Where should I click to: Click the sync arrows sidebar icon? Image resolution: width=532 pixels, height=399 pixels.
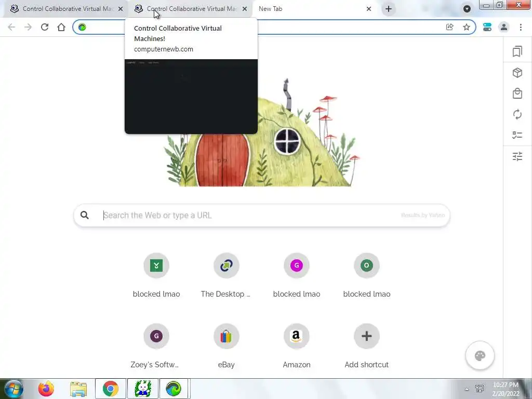pyautogui.click(x=517, y=114)
